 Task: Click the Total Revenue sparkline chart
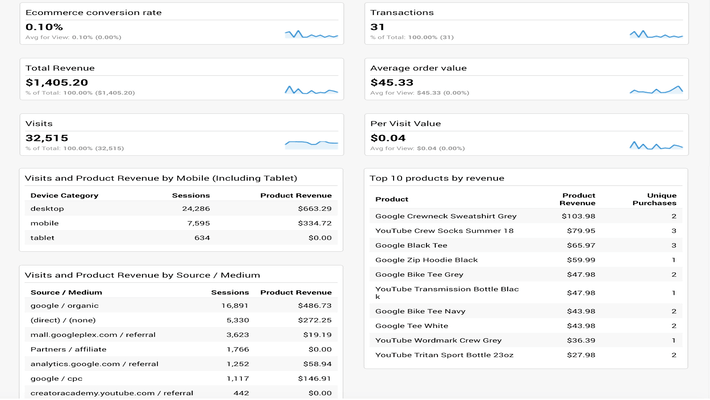coord(311,90)
